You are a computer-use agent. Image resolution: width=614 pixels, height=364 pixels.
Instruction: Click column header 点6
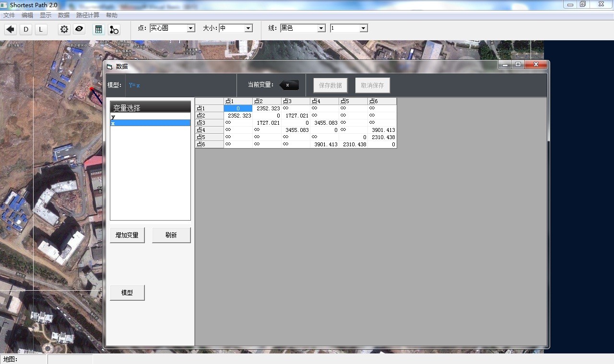pyautogui.click(x=382, y=101)
